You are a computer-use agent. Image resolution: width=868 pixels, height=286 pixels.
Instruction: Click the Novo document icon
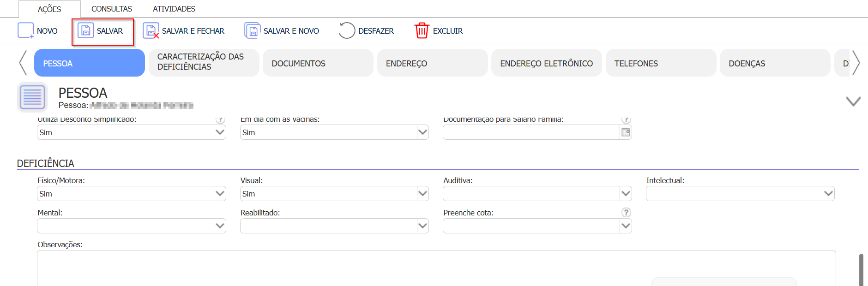(25, 30)
